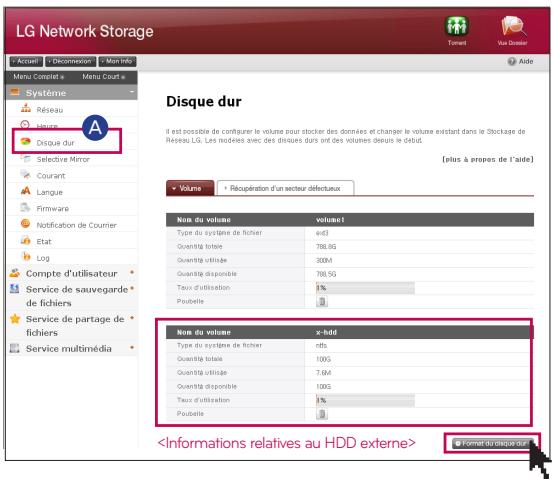
Task: Expand Service multimédia section
Action: [132, 347]
